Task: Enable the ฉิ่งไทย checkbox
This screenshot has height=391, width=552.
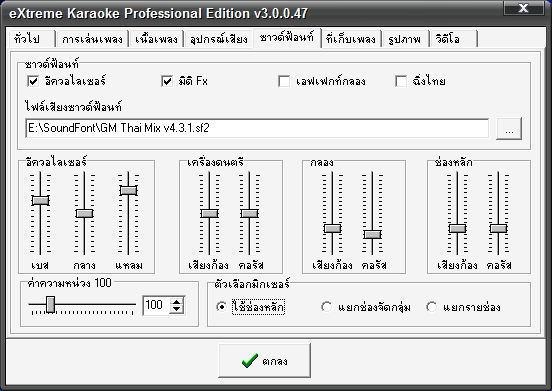Action: (401, 81)
